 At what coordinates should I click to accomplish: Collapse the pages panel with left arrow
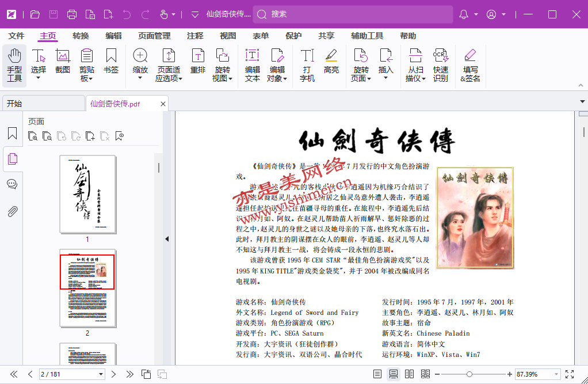[167, 239]
